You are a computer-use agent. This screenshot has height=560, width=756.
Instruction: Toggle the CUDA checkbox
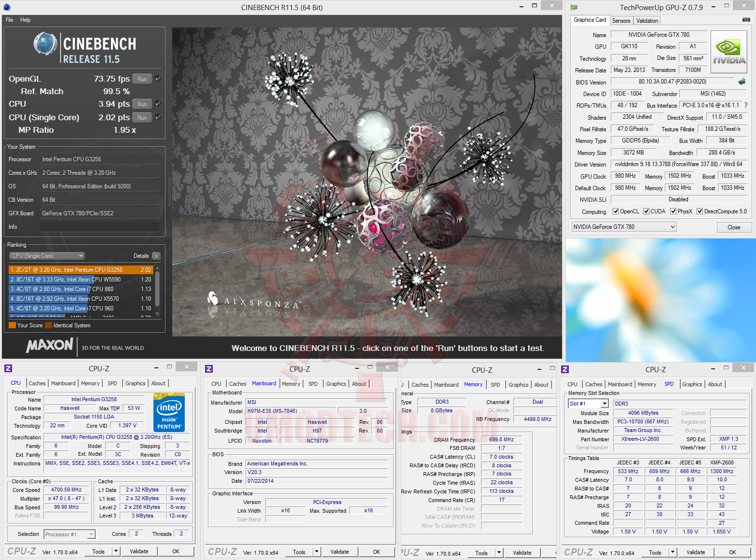646,211
